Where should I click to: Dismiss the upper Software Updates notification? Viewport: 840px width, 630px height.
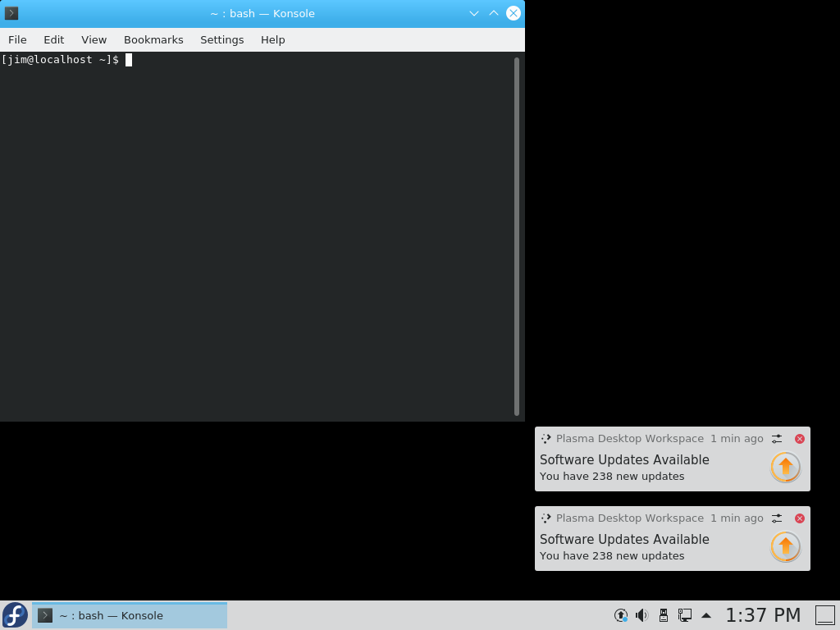coord(799,439)
